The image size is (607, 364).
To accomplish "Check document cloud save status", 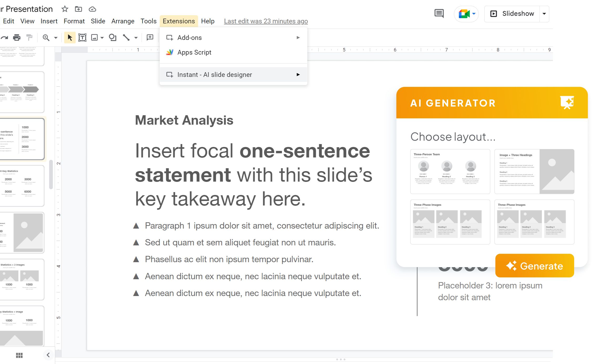I will pyautogui.click(x=92, y=9).
